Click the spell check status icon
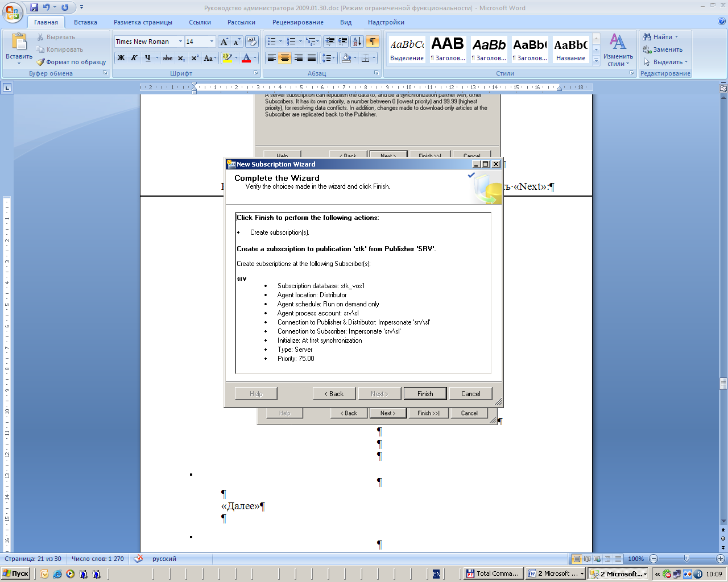 coord(138,559)
